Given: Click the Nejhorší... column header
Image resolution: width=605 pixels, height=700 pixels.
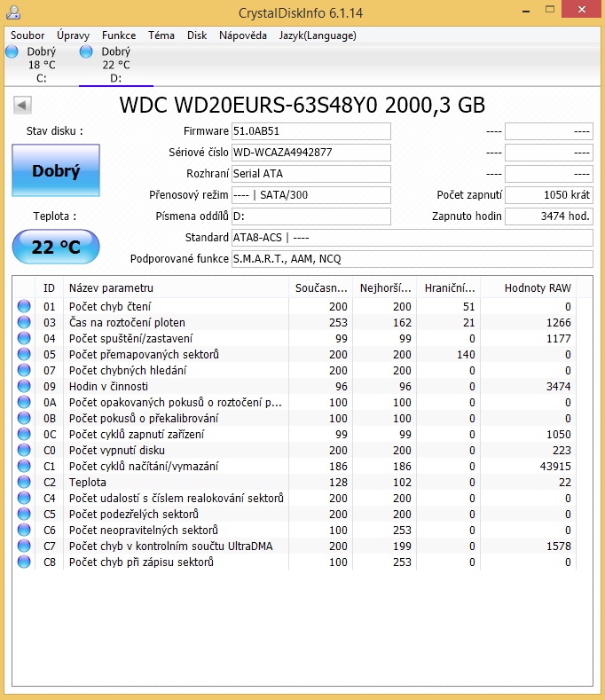Looking at the screenshot, I should click(x=384, y=288).
